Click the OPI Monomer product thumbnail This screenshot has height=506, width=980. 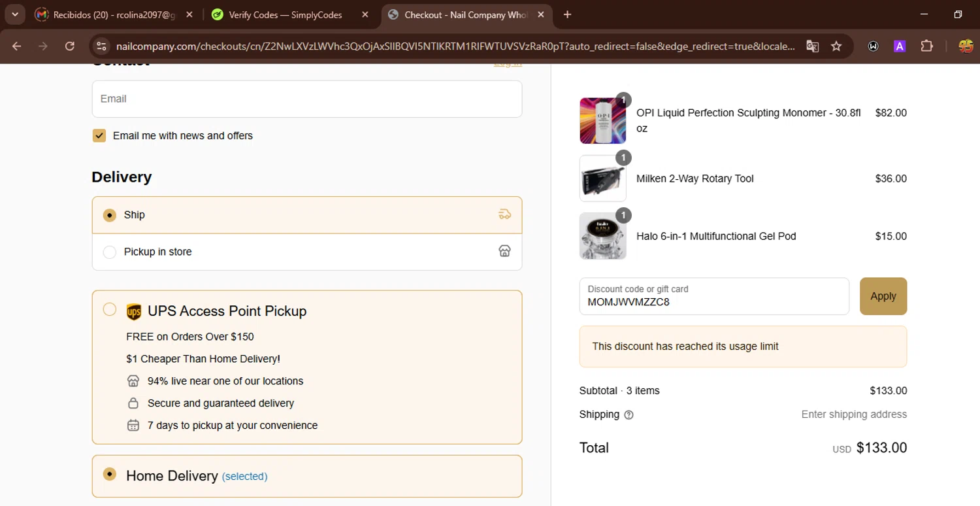(602, 120)
